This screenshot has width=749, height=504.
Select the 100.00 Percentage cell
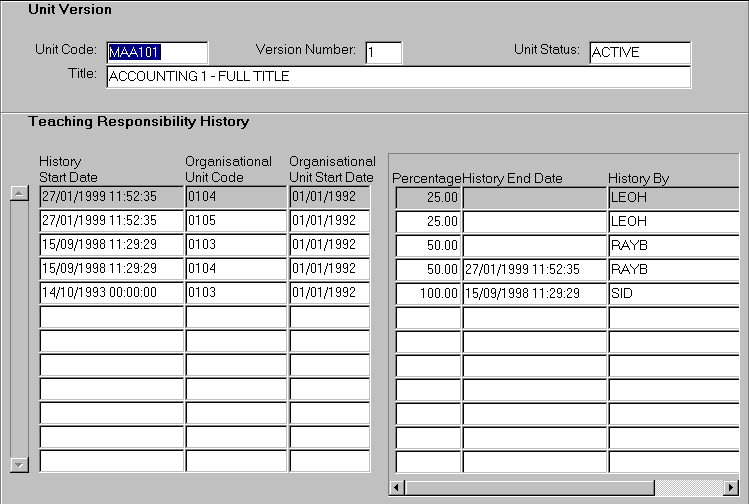point(428,294)
